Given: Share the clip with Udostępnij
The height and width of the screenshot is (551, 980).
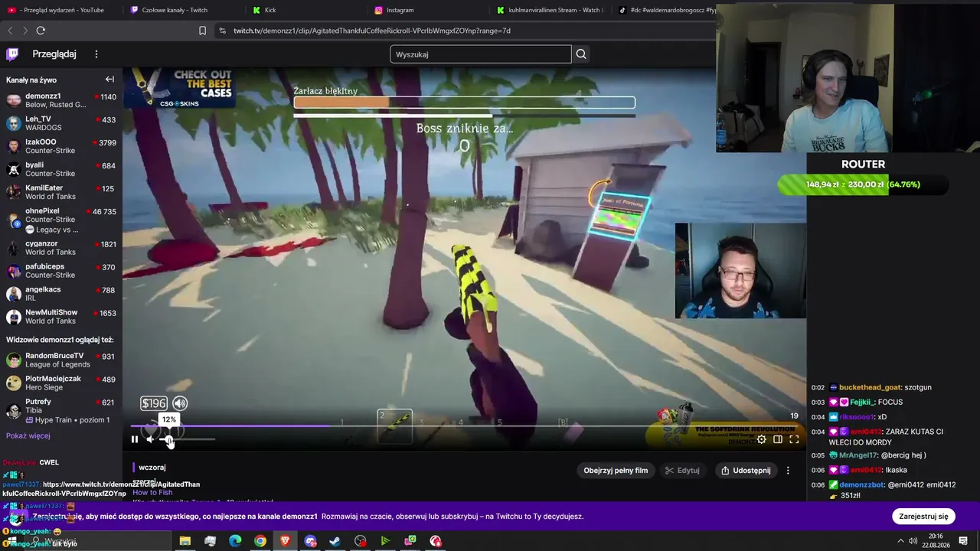Looking at the screenshot, I should click(x=746, y=471).
